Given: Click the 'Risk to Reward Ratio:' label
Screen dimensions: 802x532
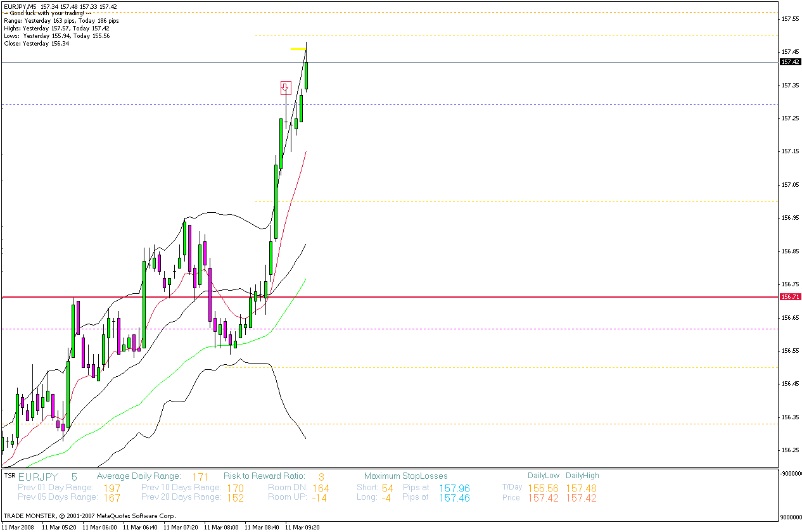Looking at the screenshot, I should (x=264, y=476).
